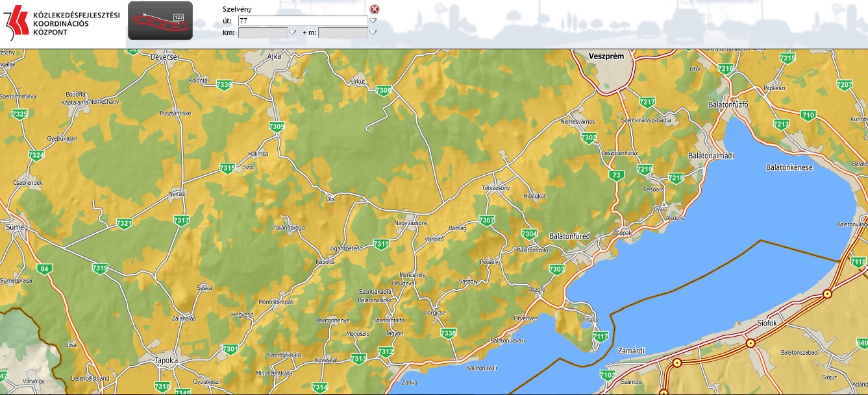Click road shield 710 near Balatonfűzfő

[x=808, y=115]
